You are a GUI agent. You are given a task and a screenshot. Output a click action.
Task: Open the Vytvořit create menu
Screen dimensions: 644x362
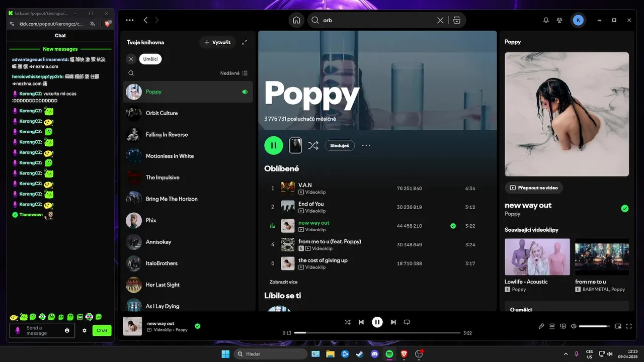[x=217, y=42]
